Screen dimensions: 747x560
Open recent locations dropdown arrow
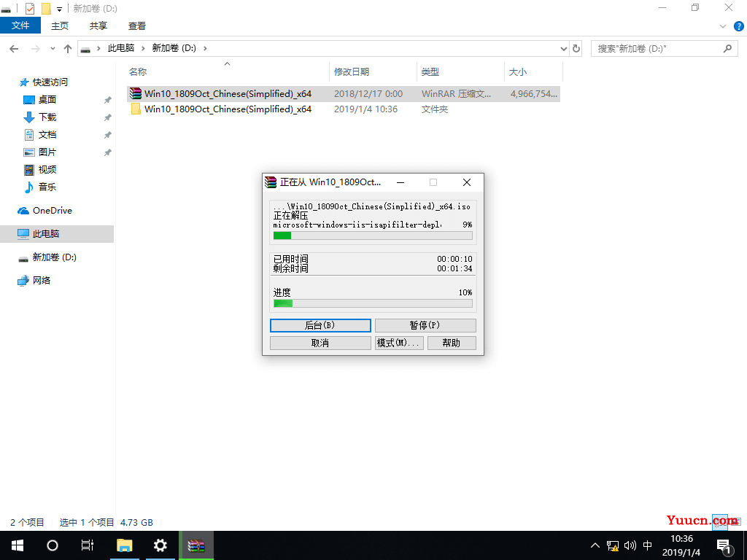point(53,49)
